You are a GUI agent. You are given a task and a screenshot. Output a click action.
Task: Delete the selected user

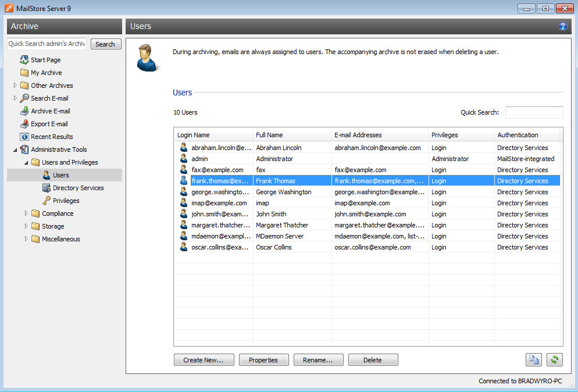373,359
